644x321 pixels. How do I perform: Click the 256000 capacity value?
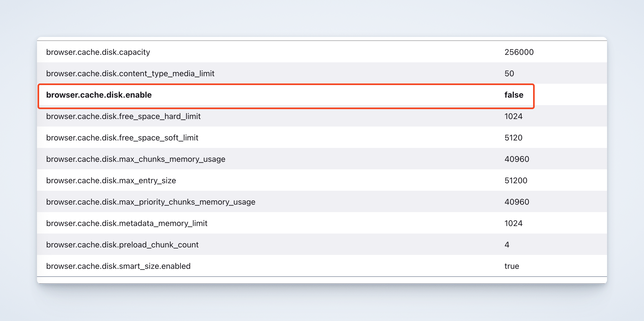pyautogui.click(x=519, y=52)
